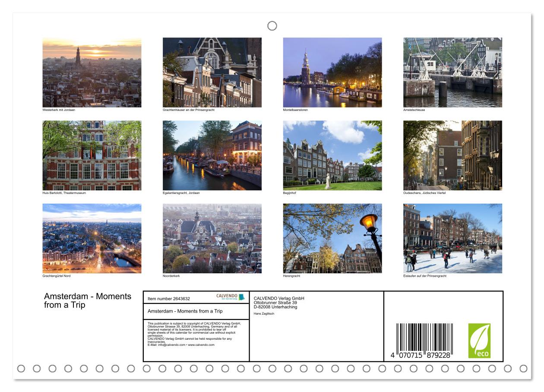The height and width of the screenshot is (392, 544).
Task: Open the Oudeschans, Jüdisches Viertel photo
Action: coord(452,155)
